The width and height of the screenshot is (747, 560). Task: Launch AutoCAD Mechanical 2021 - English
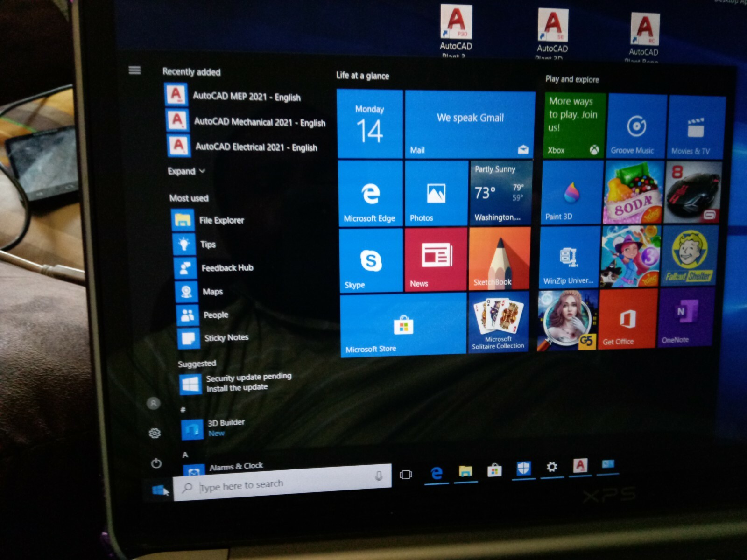(x=246, y=121)
